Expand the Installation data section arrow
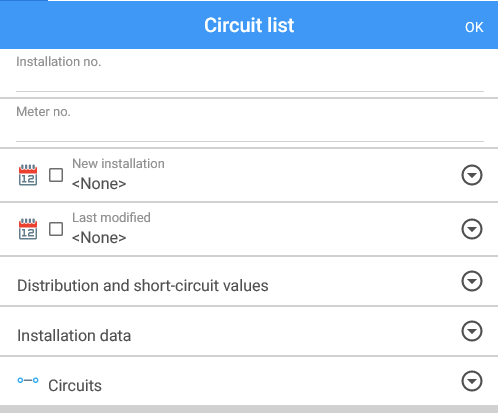498x413 pixels. 472,331
